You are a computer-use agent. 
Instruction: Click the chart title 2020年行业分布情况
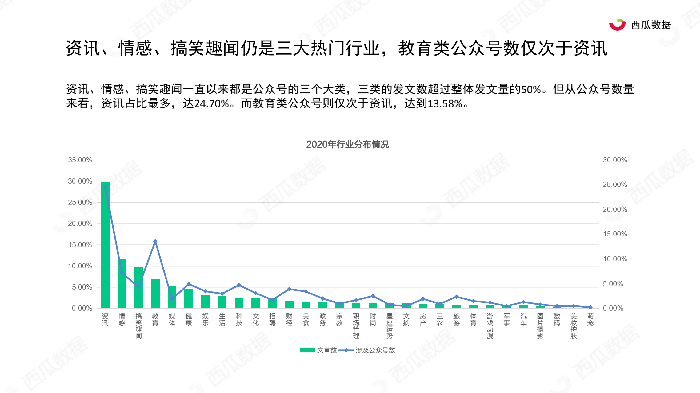click(x=347, y=144)
